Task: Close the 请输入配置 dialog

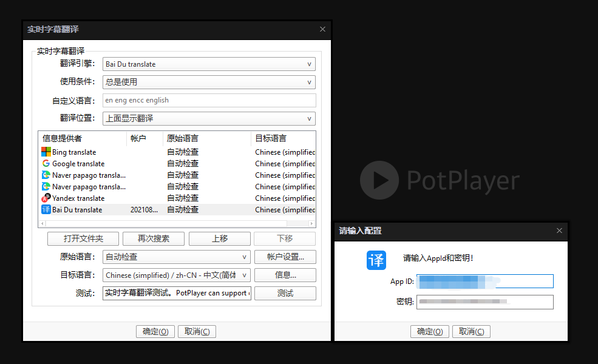Action: 559,231
